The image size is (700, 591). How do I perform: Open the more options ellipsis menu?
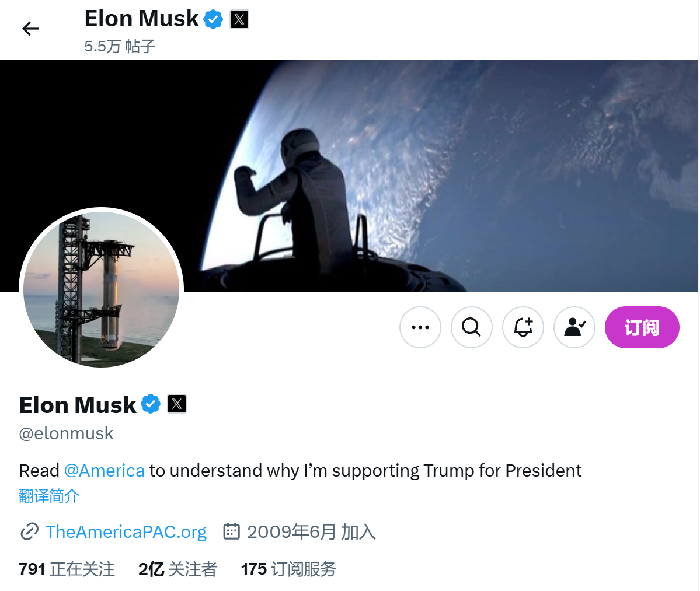point(420,327)
